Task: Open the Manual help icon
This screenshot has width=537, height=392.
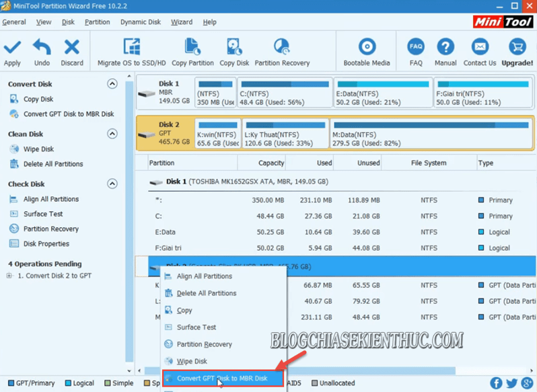Action: [445, 47]
